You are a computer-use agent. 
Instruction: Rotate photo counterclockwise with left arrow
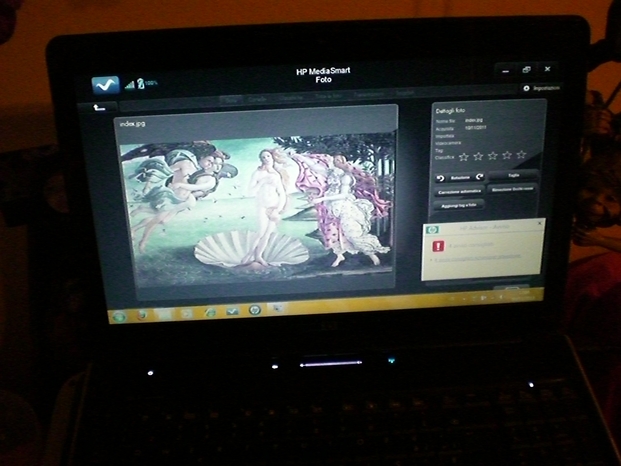(x=440, y=178)
